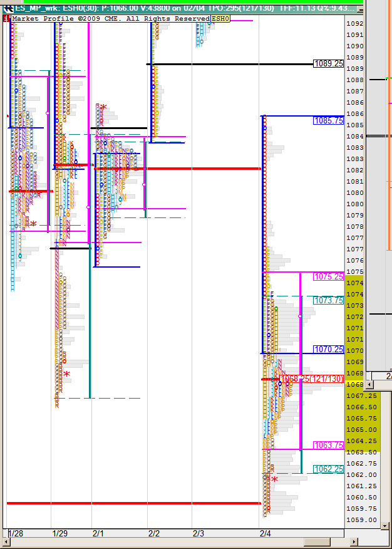This screenshot has width=392, height=549.
Task: Click the 1/29 date on time axis
Action: (x=60, y=533)
